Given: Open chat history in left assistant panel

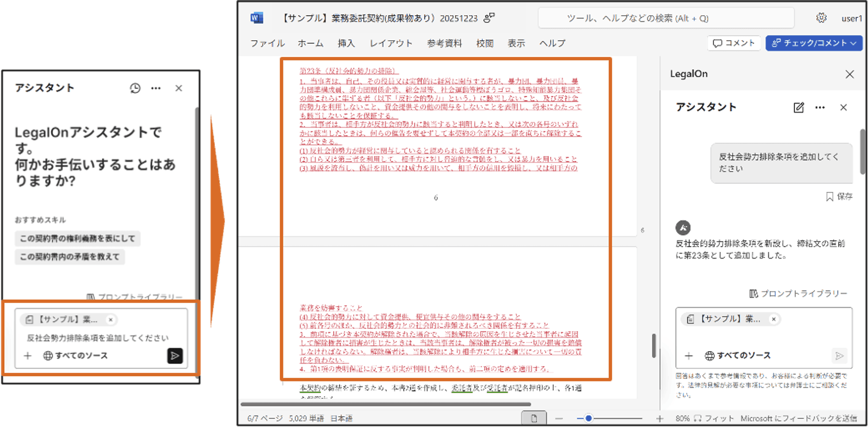Looking at the screenshot, I should 135,88.
